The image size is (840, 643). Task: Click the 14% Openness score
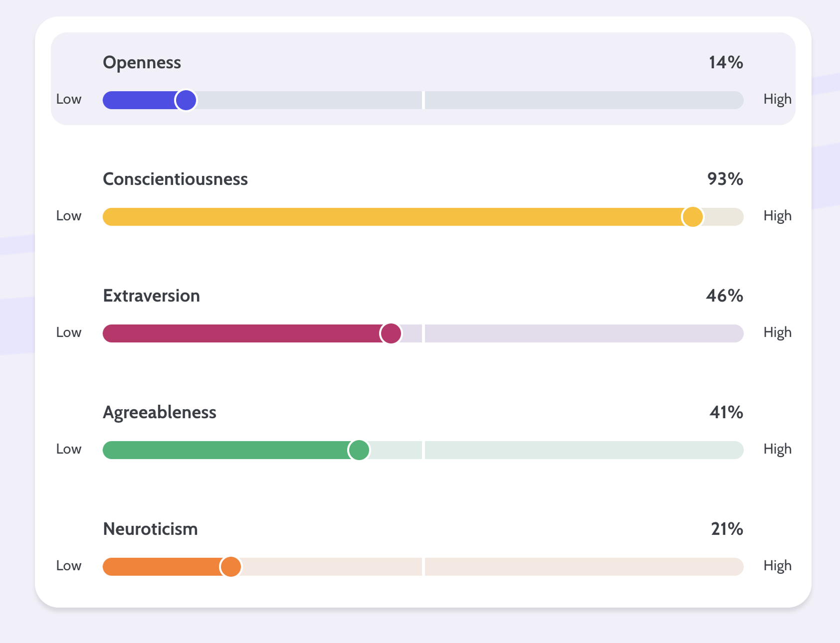pyautogui.click(x=726, y=63)
